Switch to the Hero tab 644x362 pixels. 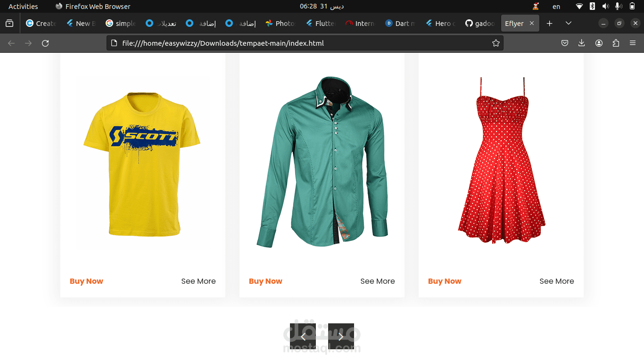tap(441, 23)
